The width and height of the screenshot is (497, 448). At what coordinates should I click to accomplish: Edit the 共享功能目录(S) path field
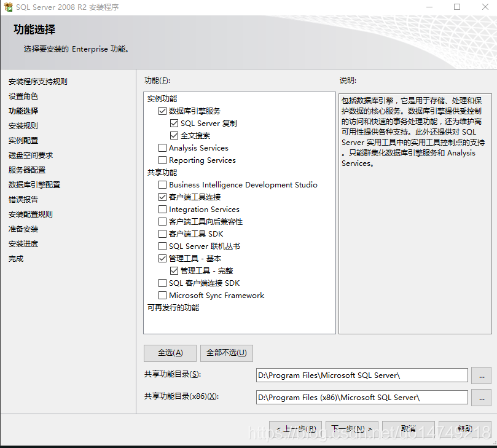tap(362, 375)
